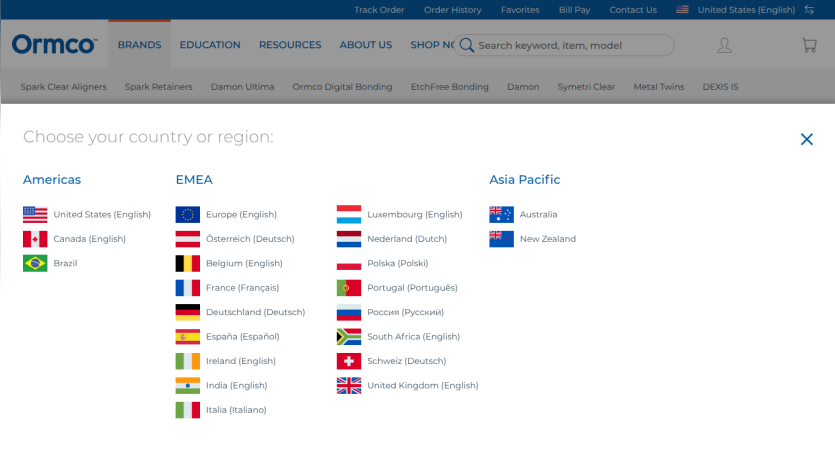
Task: Click the Österreich flag icon
Action: (x=188, y=239)
